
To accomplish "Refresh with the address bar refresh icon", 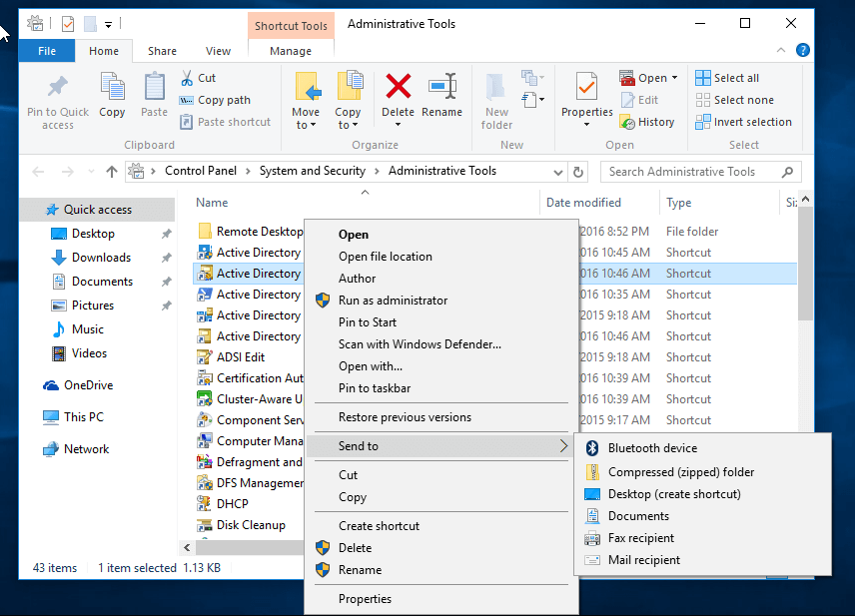I will tap(578, 171).
